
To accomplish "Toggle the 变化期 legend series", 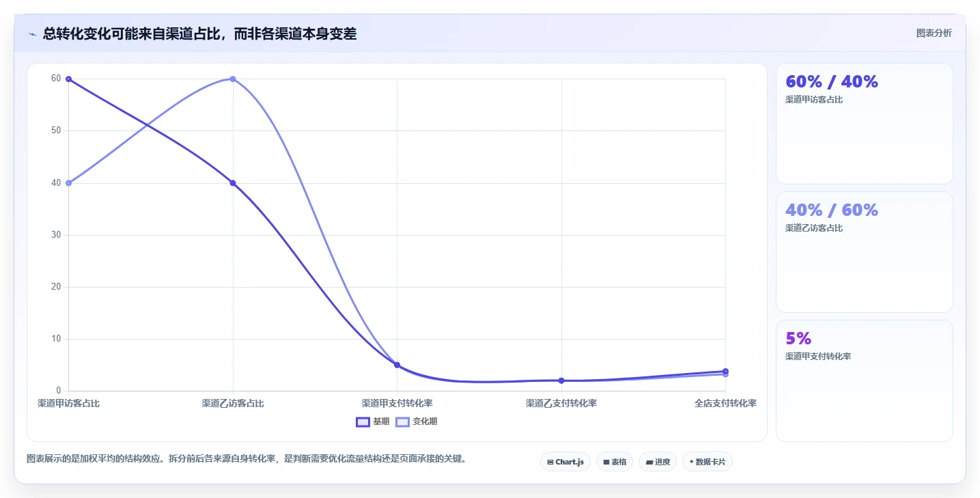I will 417,421.
